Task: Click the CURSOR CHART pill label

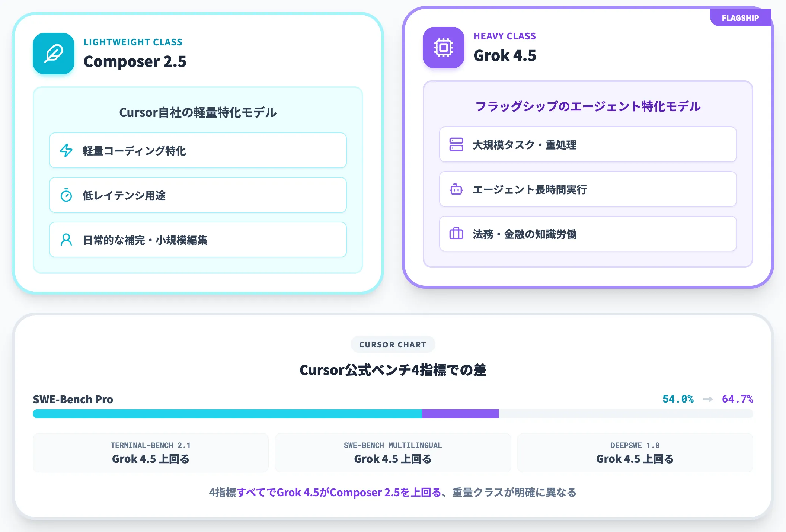Action: pos(393,344)
